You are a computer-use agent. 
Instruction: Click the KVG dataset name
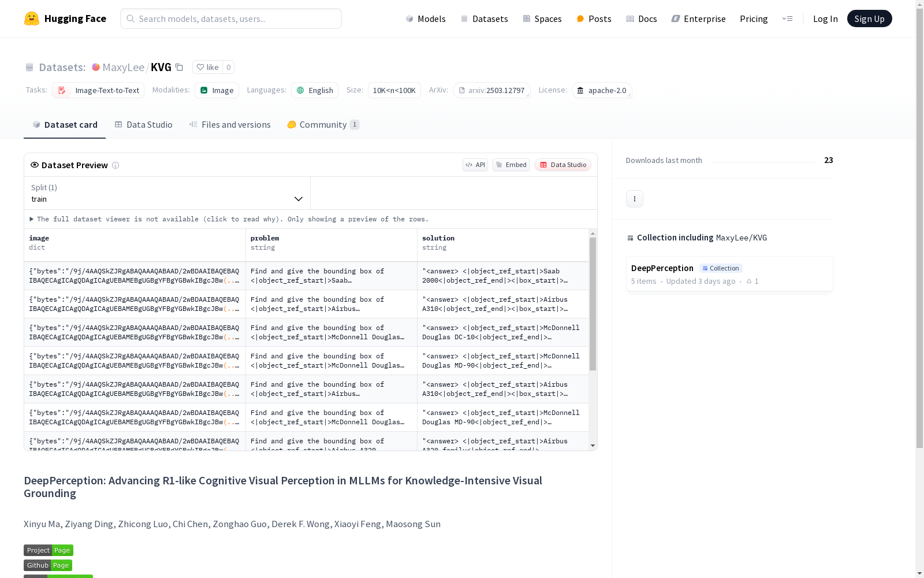161,67
